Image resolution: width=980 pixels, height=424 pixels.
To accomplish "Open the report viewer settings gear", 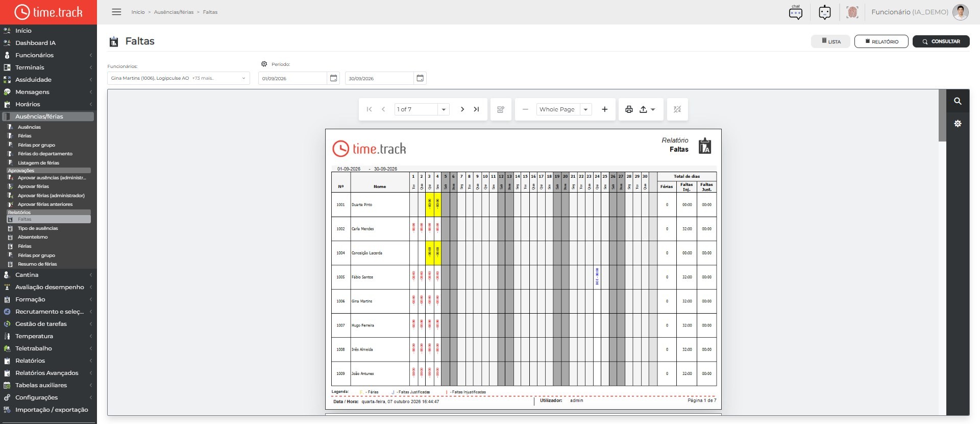I will point(958,124).
